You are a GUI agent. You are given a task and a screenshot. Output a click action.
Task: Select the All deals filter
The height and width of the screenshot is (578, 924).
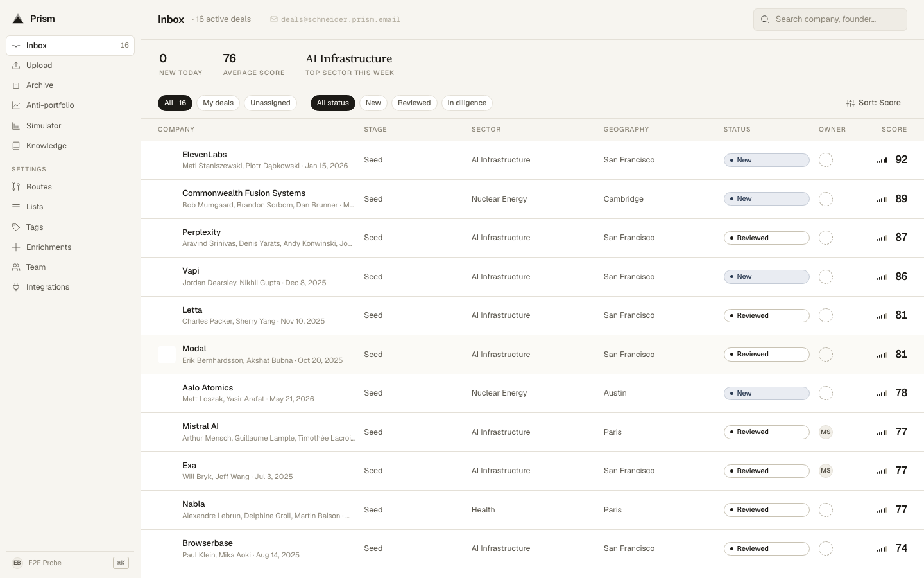(x=175, y=103)
